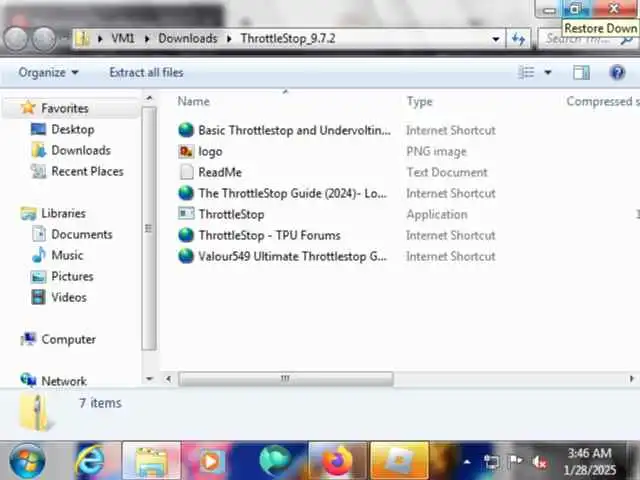The image size is (640, 480).
Task: Open Videos library in the navigation pane
Action: click(69, 297)
